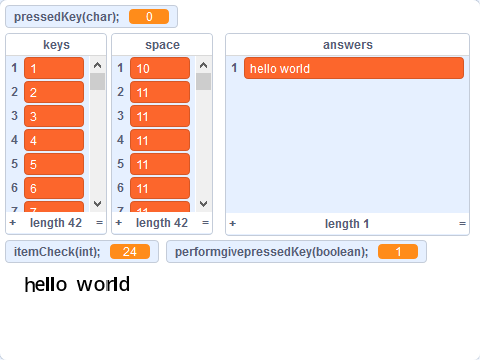The image size is (480, 360).
Task: Select space list item 6 value 11
Action: point(160,188)
